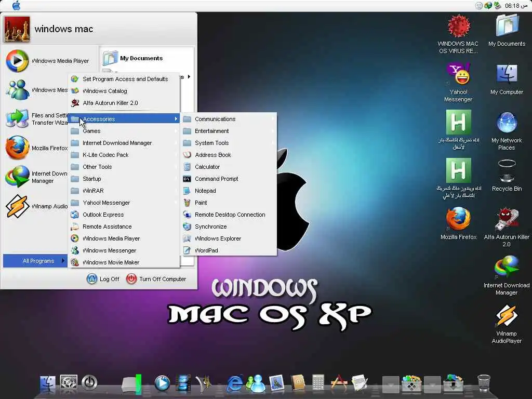The height and width of the screenshot is (399, 532).
Task: Expand Communications submenu in Accessories
Action: 229,119
